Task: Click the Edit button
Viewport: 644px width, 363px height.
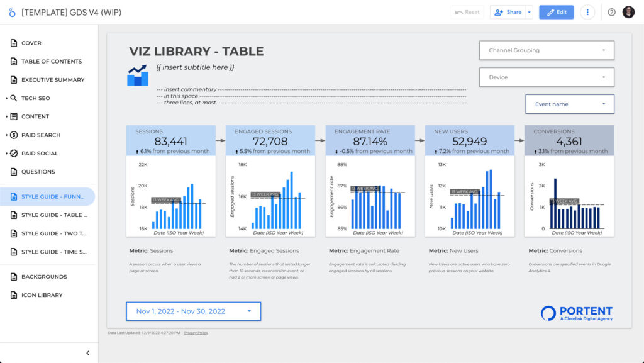Action: pos(556,11)
